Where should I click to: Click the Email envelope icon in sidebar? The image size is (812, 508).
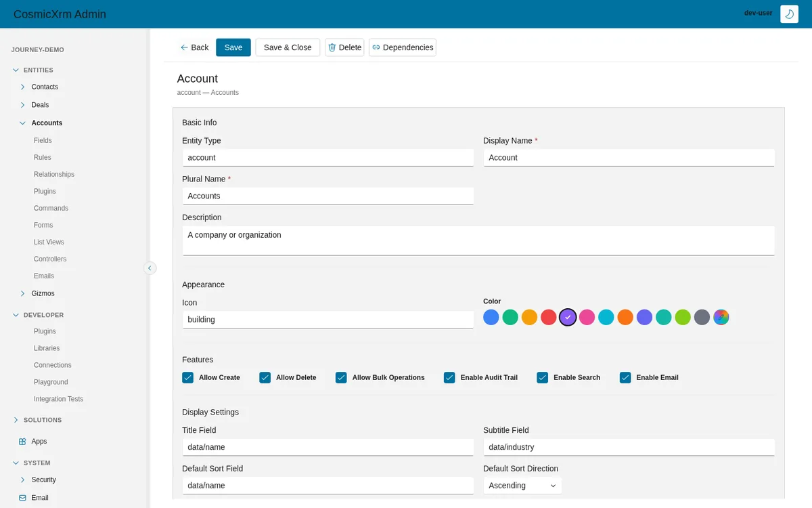22,498
